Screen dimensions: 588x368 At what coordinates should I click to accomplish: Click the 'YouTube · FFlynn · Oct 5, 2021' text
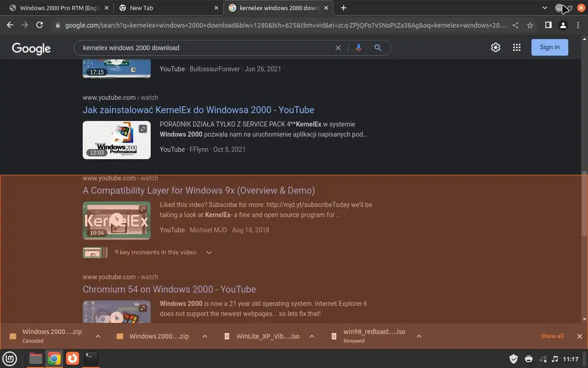point(203,149)
